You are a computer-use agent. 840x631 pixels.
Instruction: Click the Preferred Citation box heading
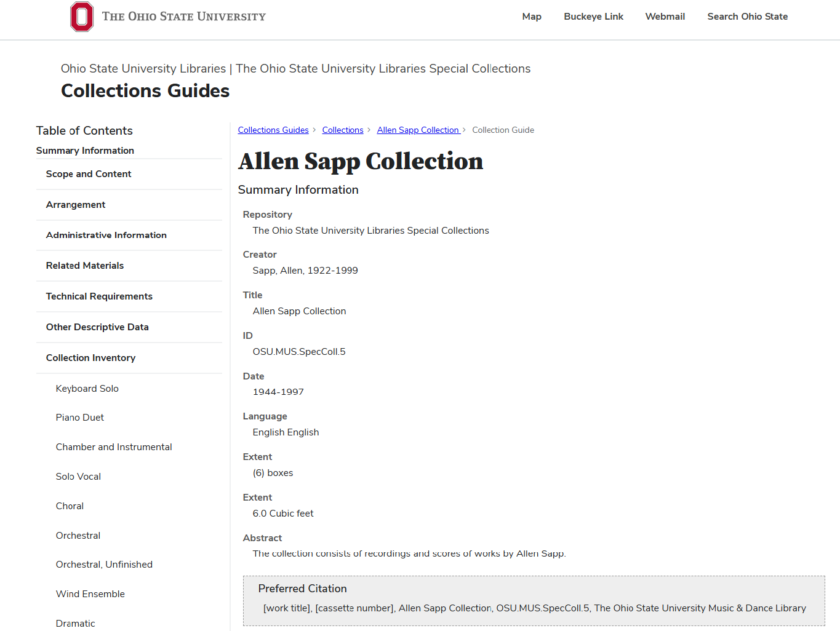coord(303,589)
